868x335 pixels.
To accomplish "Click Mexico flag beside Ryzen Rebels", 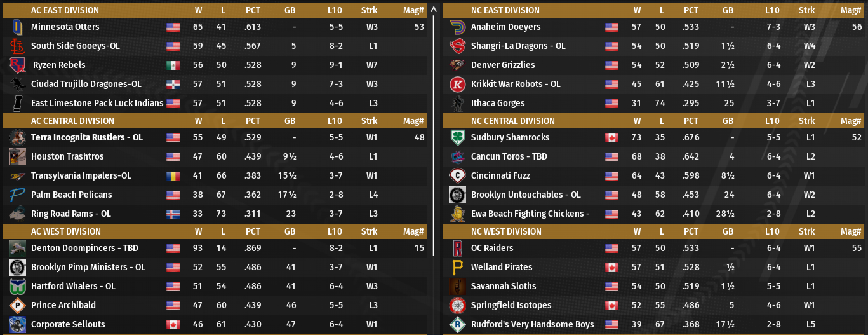I will click(173, 65).
